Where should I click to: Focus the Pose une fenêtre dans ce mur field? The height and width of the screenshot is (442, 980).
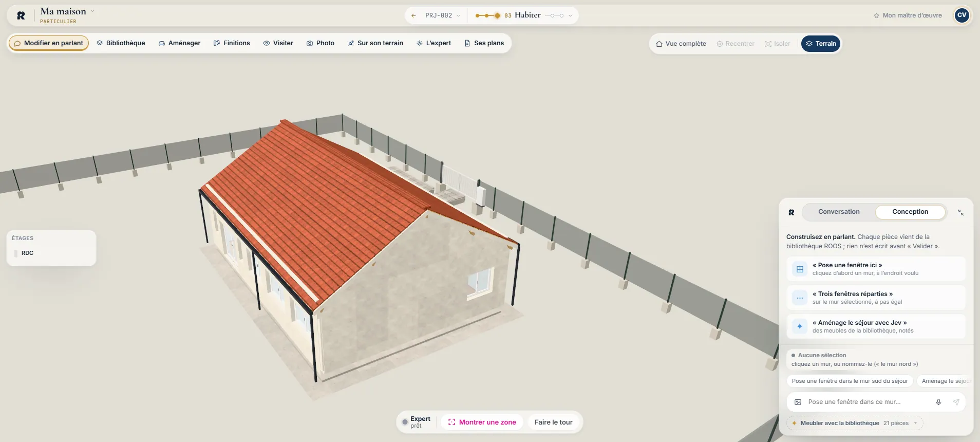[x=868, y=402]
